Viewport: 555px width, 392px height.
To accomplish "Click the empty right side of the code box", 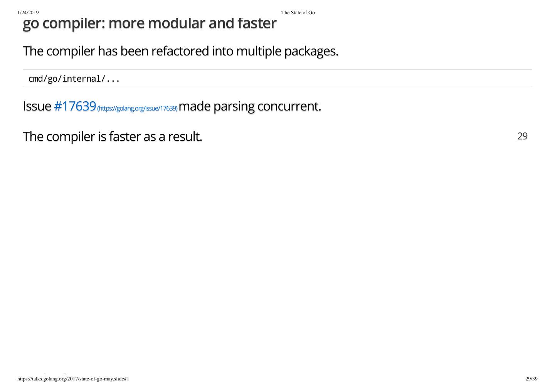I will pyautogui.click(x=347, y=79).
